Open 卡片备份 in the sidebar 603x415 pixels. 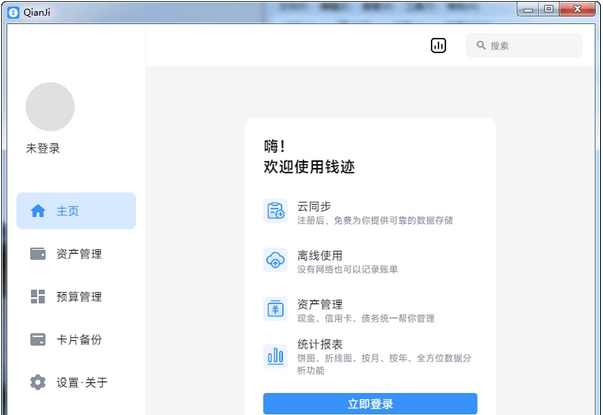[x=76, y=340]
